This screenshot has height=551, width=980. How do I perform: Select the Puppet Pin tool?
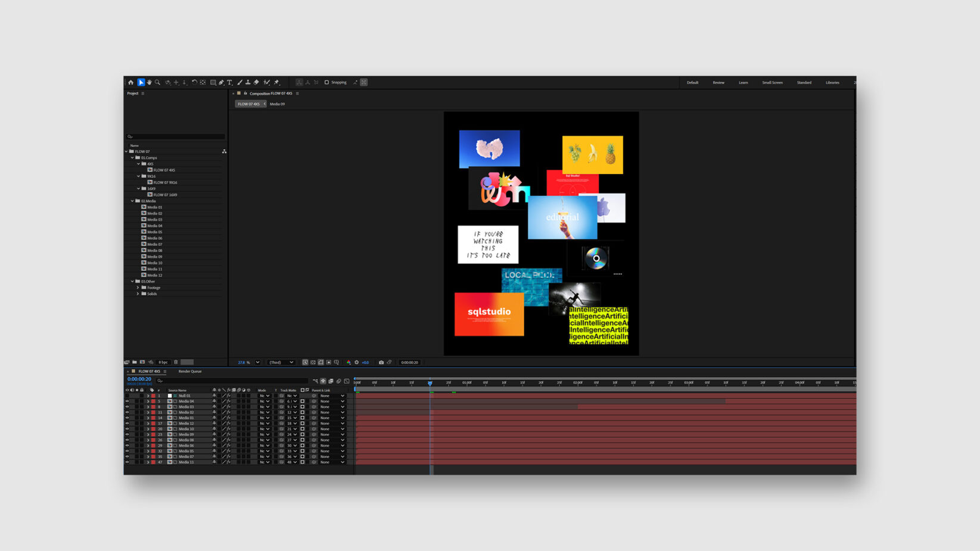[277, 83]
